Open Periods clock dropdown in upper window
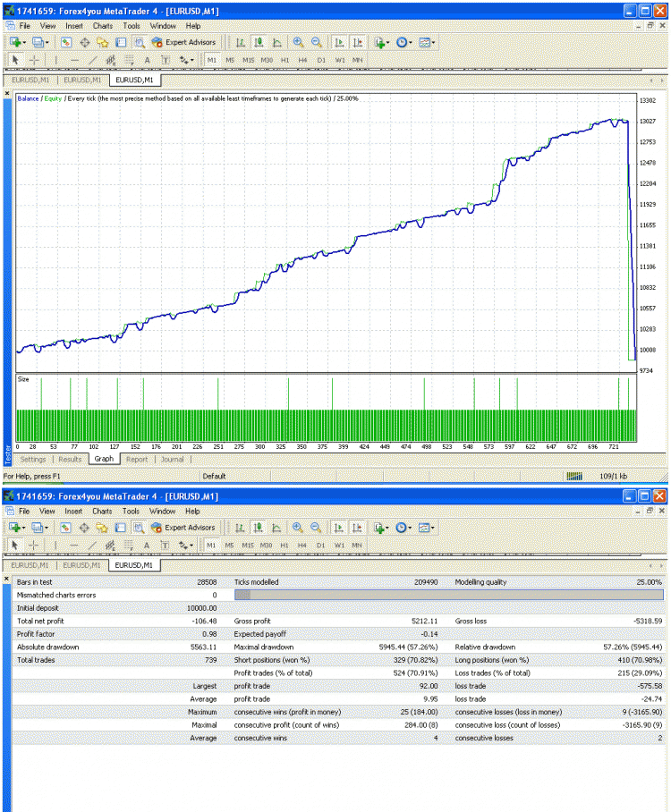The width and height of the screenshot is (671, 812). [404, 42]
